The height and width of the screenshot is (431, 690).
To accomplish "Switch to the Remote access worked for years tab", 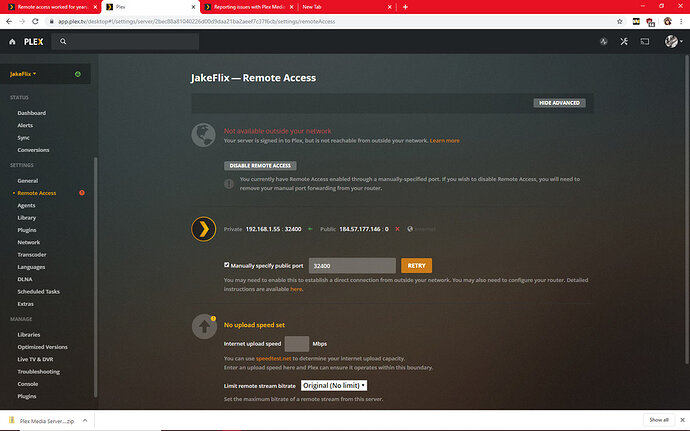I will click(52, 7).
